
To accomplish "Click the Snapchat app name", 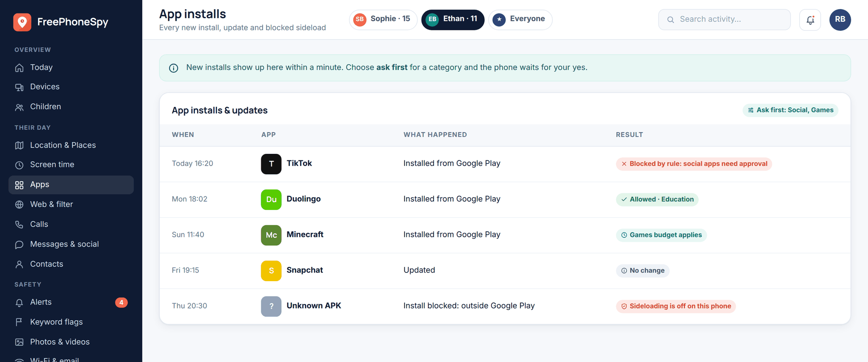I will point(305,270).
